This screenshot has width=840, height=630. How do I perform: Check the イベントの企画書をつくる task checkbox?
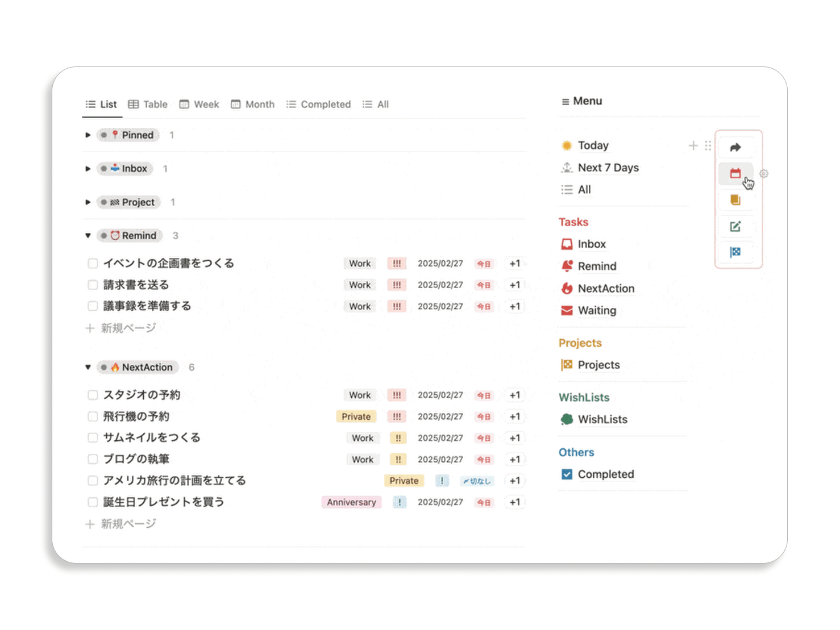pyautogui.click(x=93, y=263)
